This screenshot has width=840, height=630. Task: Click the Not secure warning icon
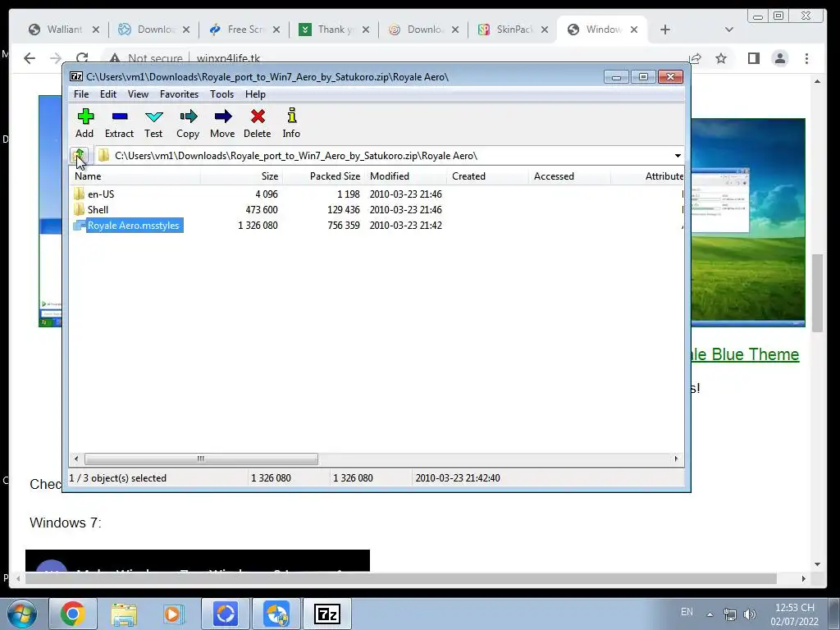pos(114,58)
